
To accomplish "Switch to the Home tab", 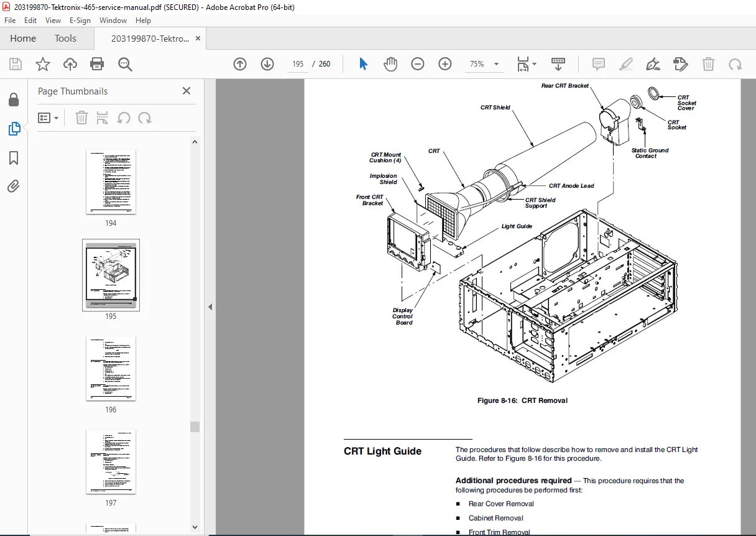I will tap(23, 39).
